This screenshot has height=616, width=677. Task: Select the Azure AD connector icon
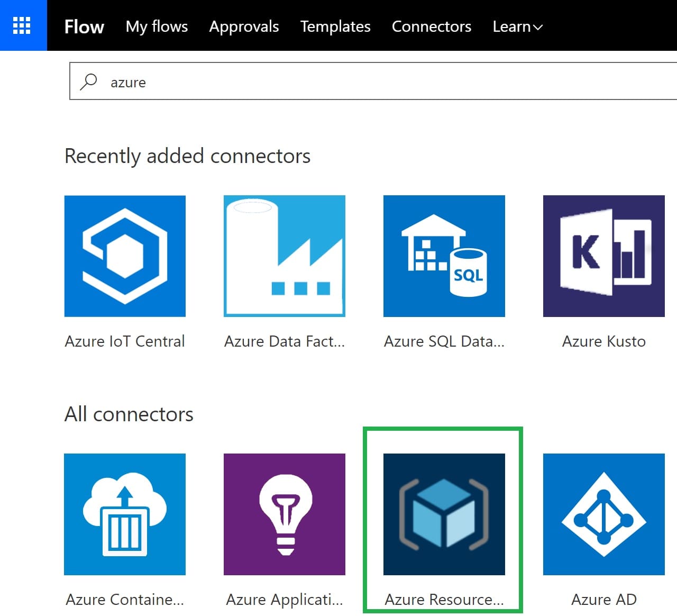tap(603, 514)
